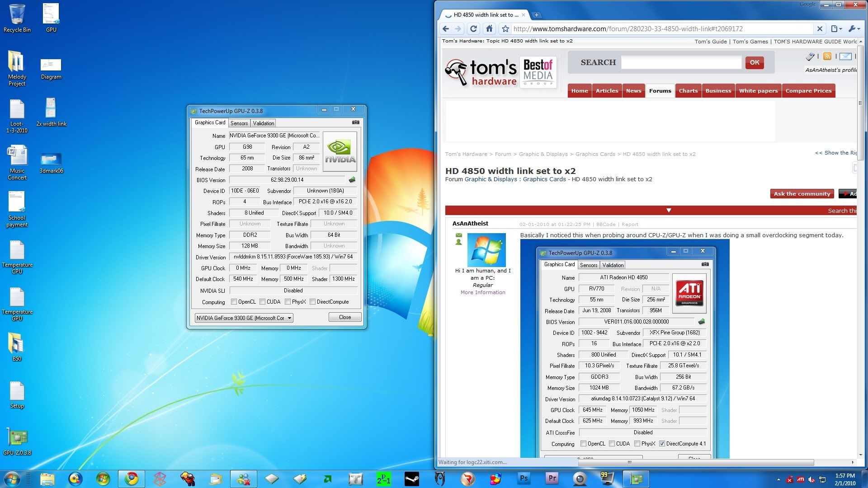This screenshot has height=488, width=868.
Task: Open the GPU document on desktop
Action: (51, 18)
